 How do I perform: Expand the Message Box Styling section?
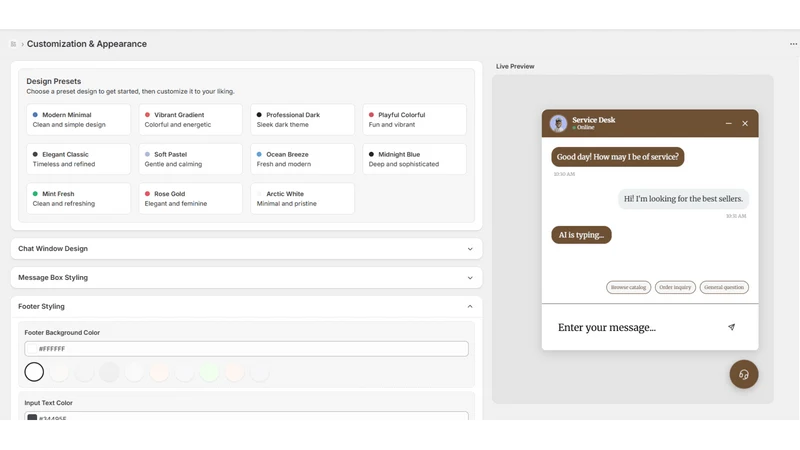click(x=246, y=278)
